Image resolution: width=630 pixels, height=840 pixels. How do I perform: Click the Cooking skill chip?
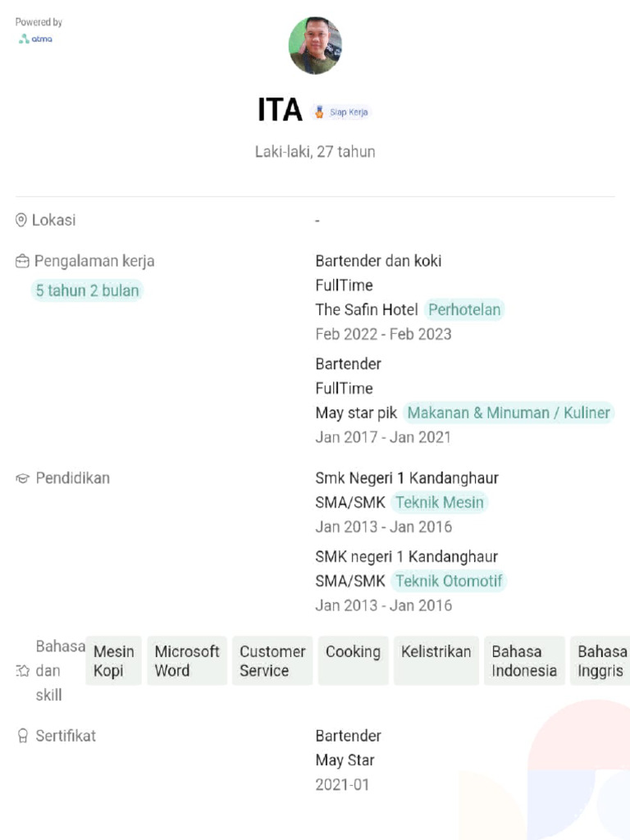353,660
